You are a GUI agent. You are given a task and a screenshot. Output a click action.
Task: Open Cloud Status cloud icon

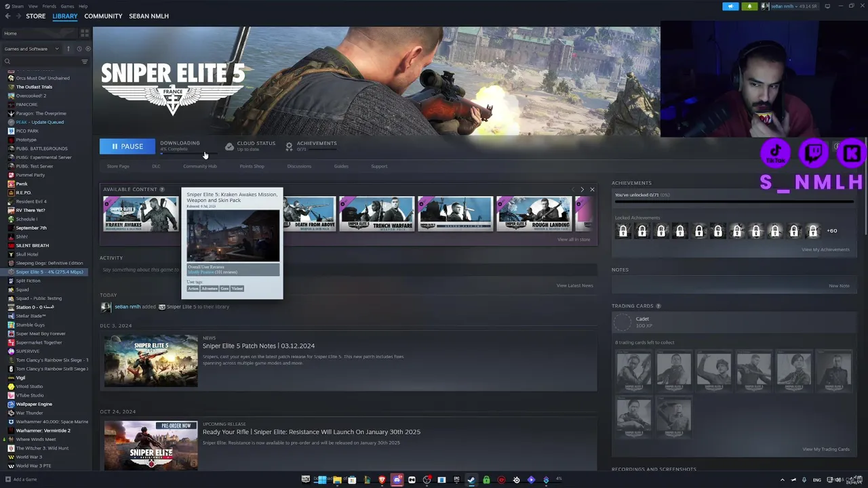[229, 146]
